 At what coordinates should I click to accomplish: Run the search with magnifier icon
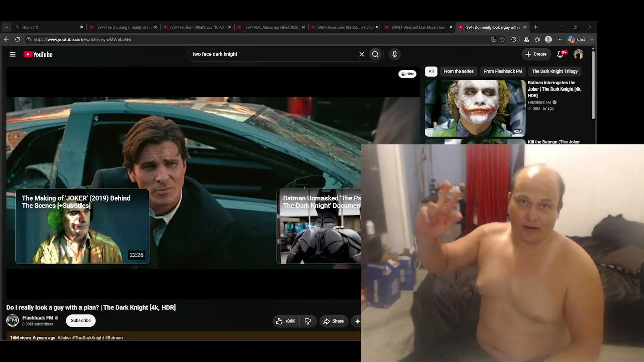[375, 54]
